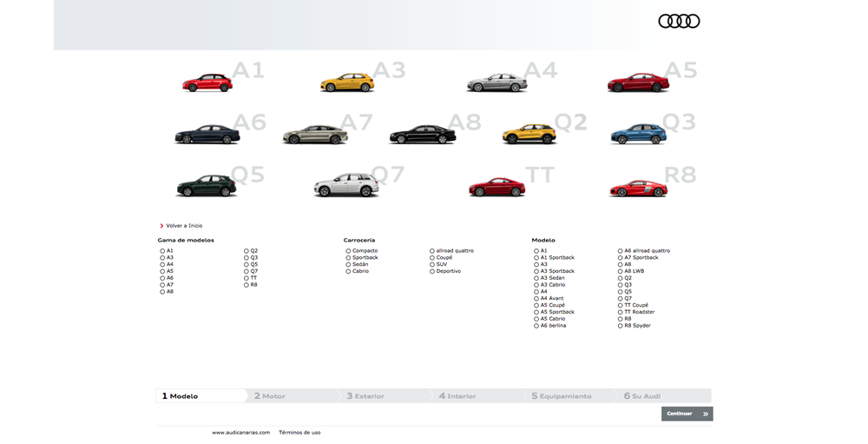This screenshot has height=444, width=868.
Task: Open step 4 Interior tab
Action: coord(457,396)
